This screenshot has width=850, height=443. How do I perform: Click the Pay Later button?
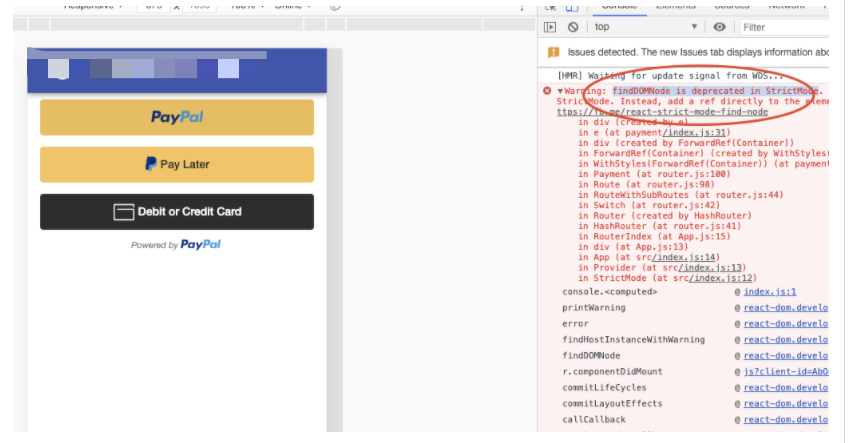click(177, 164)
